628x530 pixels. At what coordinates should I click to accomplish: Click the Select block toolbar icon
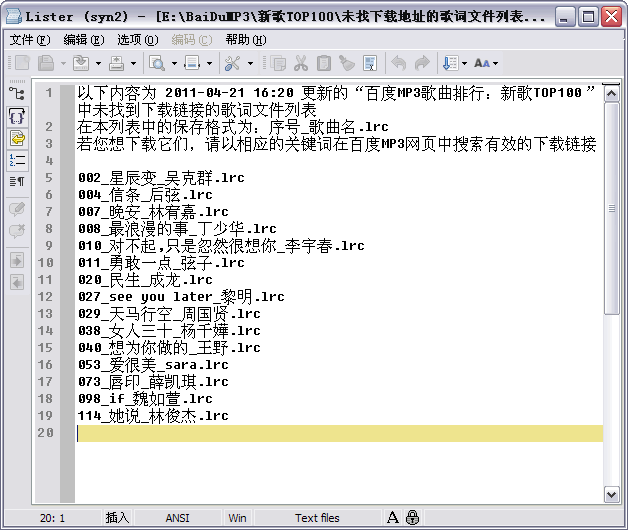tap(192, 63)
